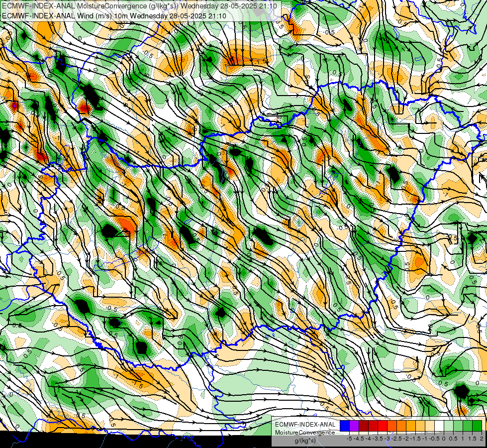487x448 pixels.
Task: Click the legend's -1.5 tick label
Action: pyautogui.click(x=414, y=439)
